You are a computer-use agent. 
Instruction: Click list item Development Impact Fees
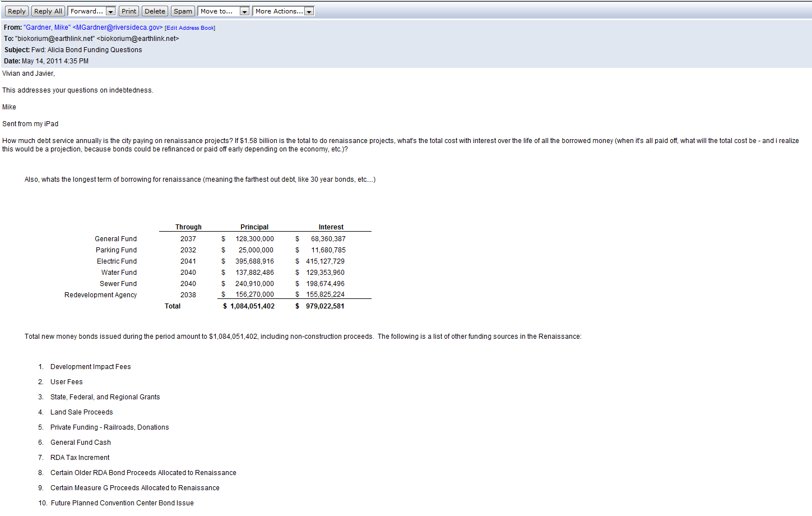pos(90,367)
